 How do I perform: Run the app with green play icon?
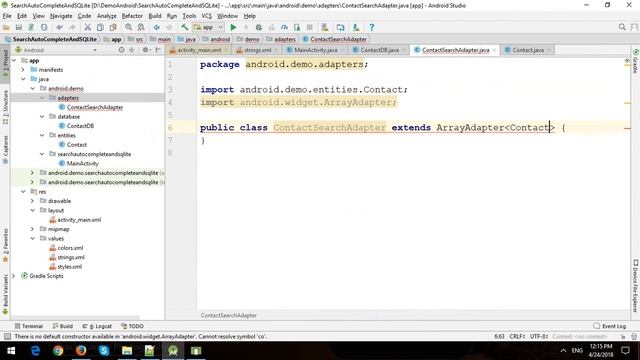[233, 27]
